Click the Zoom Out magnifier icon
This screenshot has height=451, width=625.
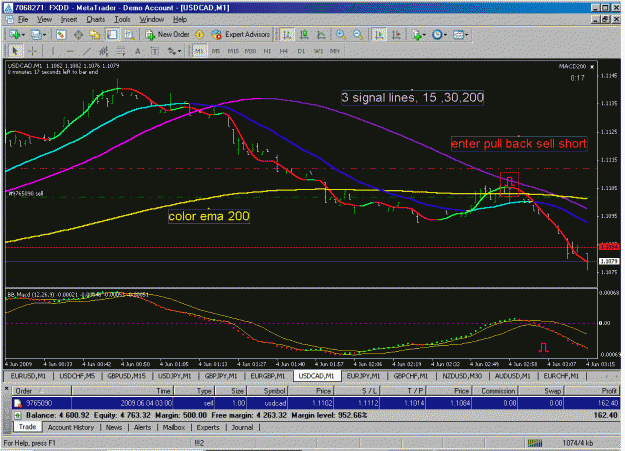click(x=358, y=35)
